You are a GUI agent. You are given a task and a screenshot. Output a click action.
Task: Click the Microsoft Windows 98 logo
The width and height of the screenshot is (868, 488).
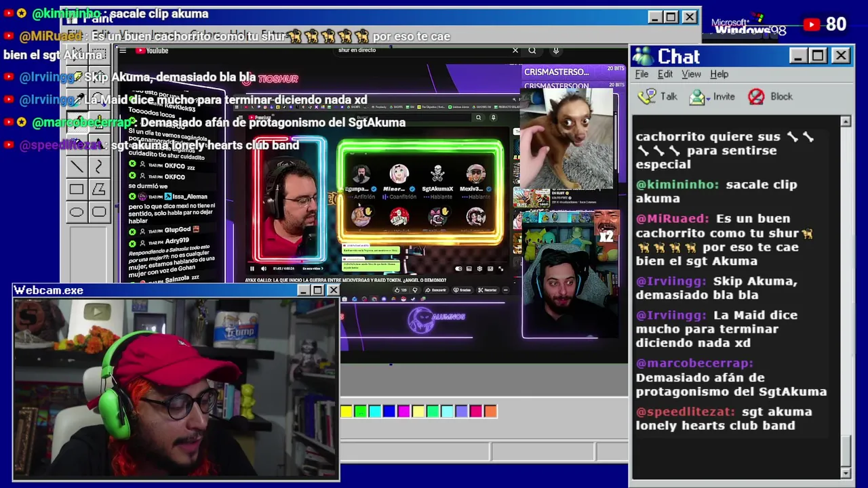tap(748, 26)
